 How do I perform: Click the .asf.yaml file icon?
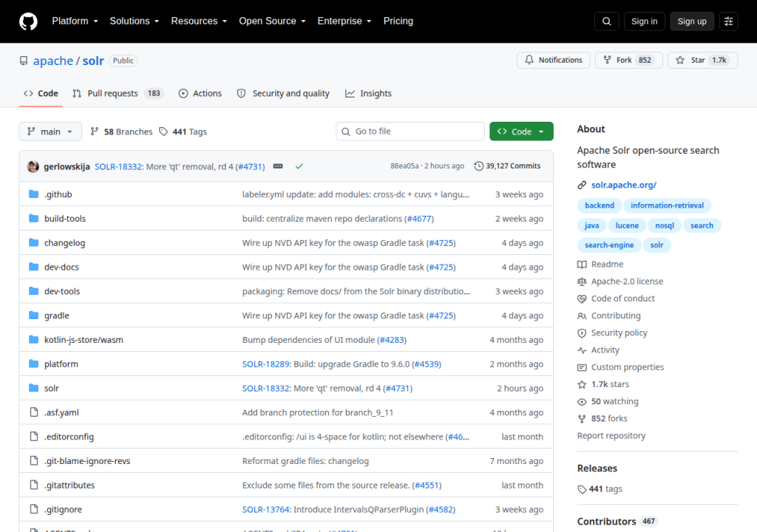[x=34, y=412]
